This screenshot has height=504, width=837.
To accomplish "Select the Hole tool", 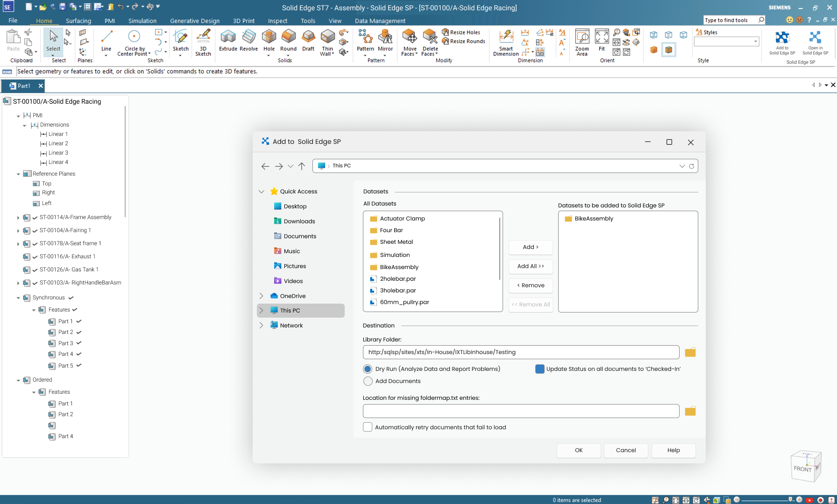I will click(x=269, y=42).
